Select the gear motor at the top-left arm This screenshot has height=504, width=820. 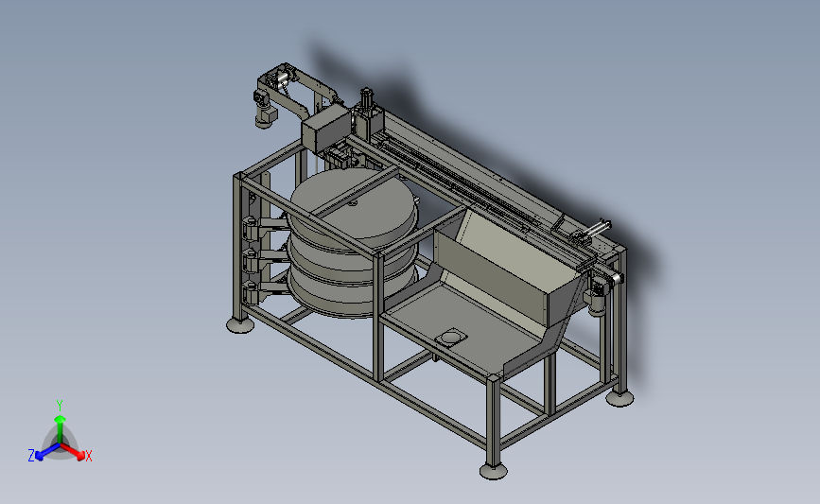pyautogui.click(x=265, y=109)
